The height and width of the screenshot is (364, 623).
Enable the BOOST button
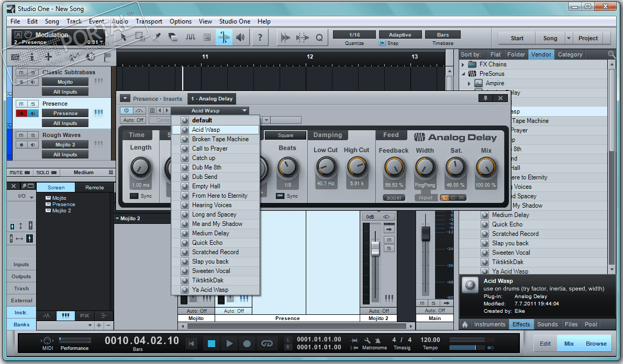pyautogui.click(x=394, y=198)
